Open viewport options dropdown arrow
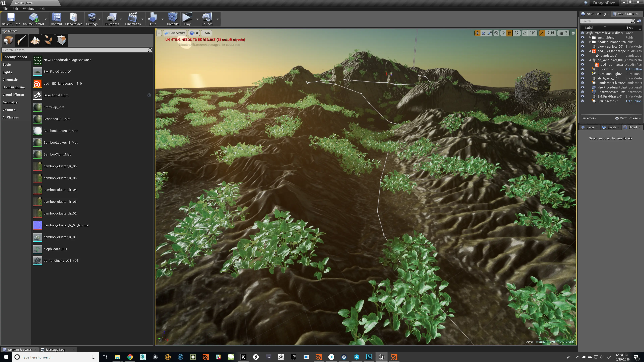This screenshot has height=362, width=644. click(x=159, y=33)
